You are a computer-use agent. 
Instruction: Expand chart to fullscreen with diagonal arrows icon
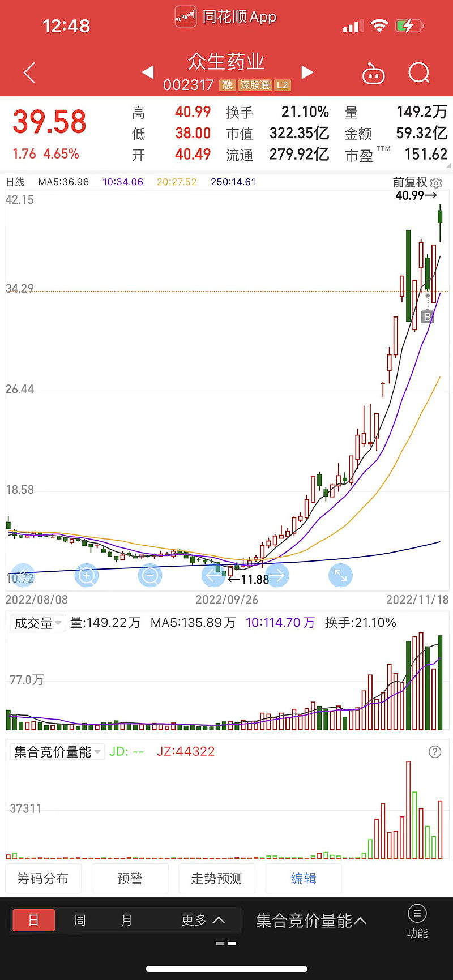[x=340, y=575]
